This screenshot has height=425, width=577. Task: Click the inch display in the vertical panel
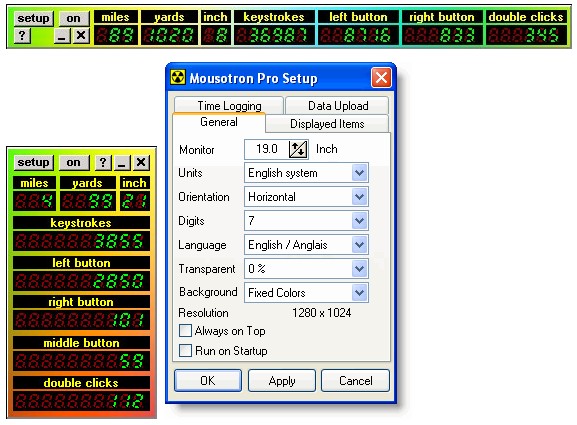point(134,201)
